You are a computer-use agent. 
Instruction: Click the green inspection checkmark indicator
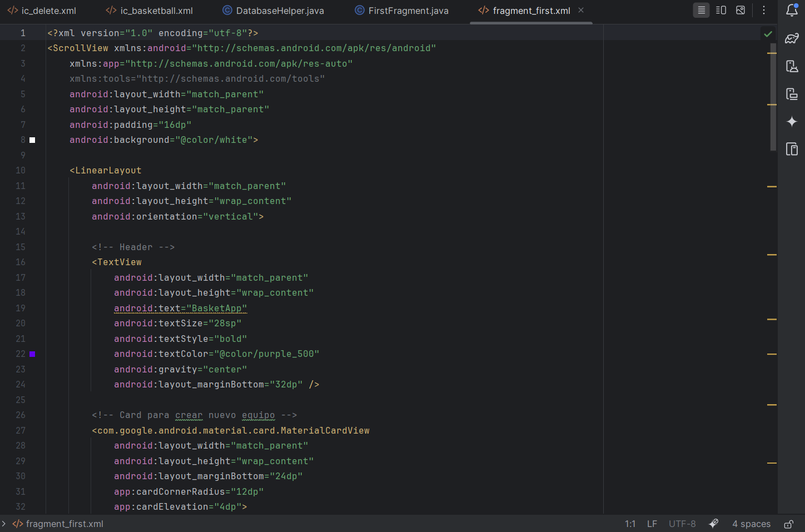768,34
